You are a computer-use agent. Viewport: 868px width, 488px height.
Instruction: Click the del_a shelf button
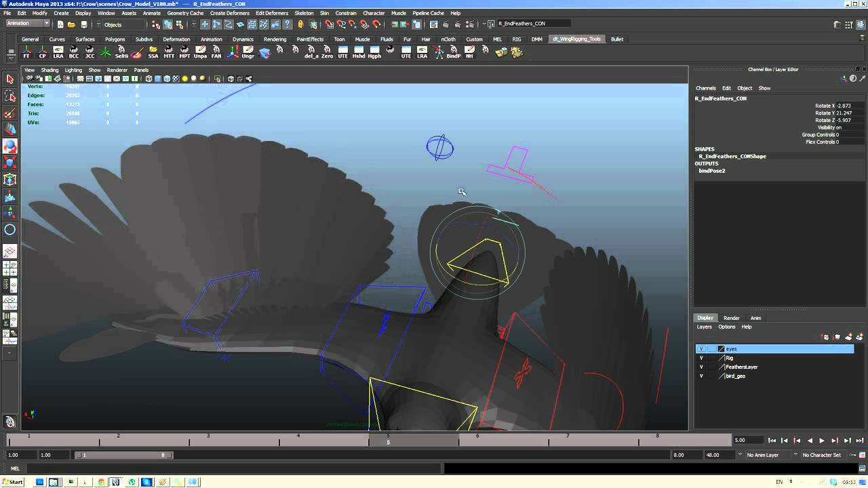coord(311,52)
